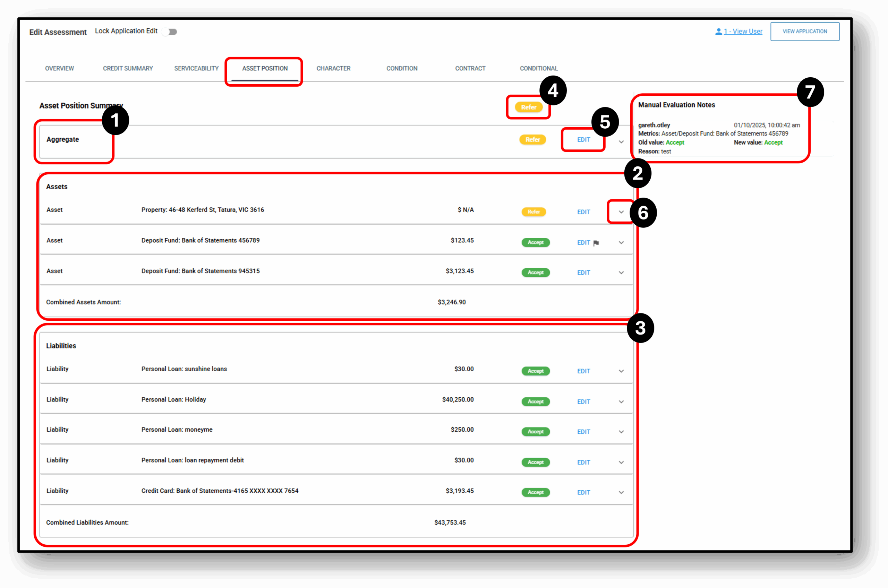Image resolution: width=888 pixels, height=588 pixels.
Task: Expand the Deposit Fund 945315 row chevron
Action: (621, 273)
